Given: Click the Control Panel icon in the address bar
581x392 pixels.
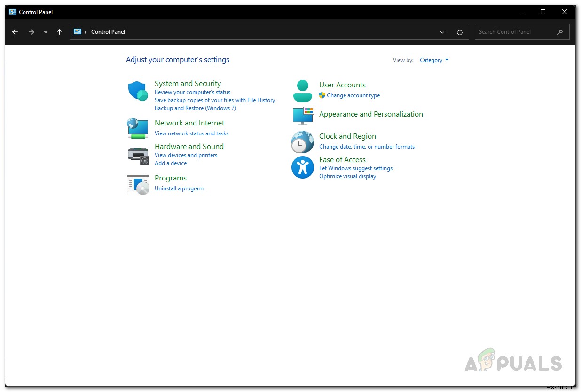Looking at the screenshot, I should pos(78,32).
